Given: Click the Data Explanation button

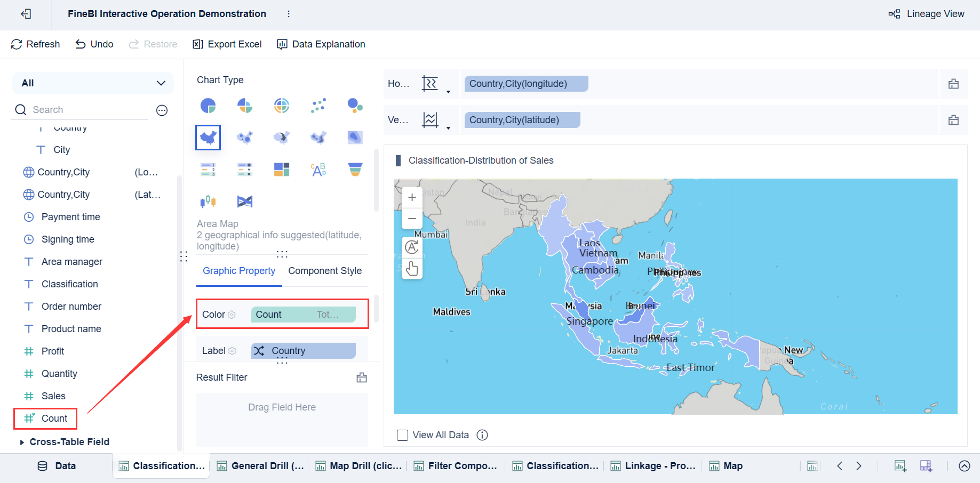Looking at the screenshot, I should click(x=321, y=44).
